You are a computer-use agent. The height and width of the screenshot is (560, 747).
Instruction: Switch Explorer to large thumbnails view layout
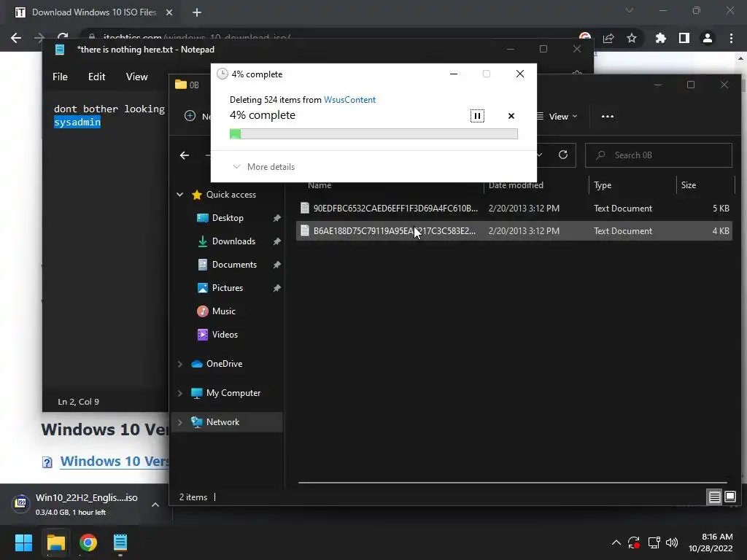coord(729,497)
